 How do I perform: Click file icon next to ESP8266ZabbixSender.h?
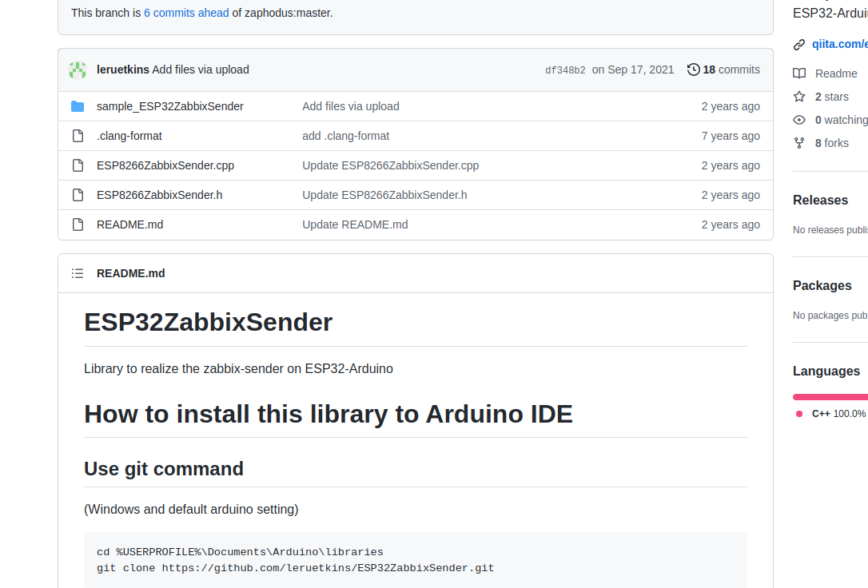coord(78,195)
